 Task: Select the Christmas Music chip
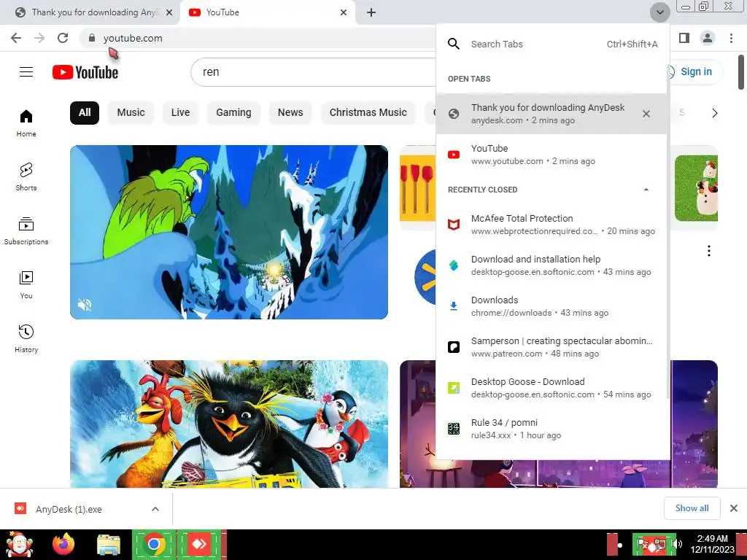(368, 113)
